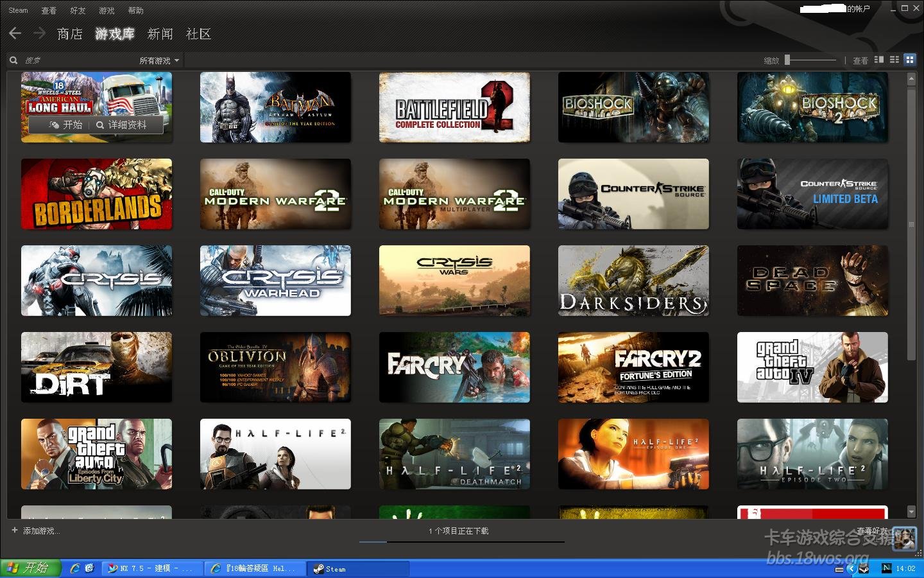Switch to list view layout icon

pyautogui.click(x=894, y=60)
